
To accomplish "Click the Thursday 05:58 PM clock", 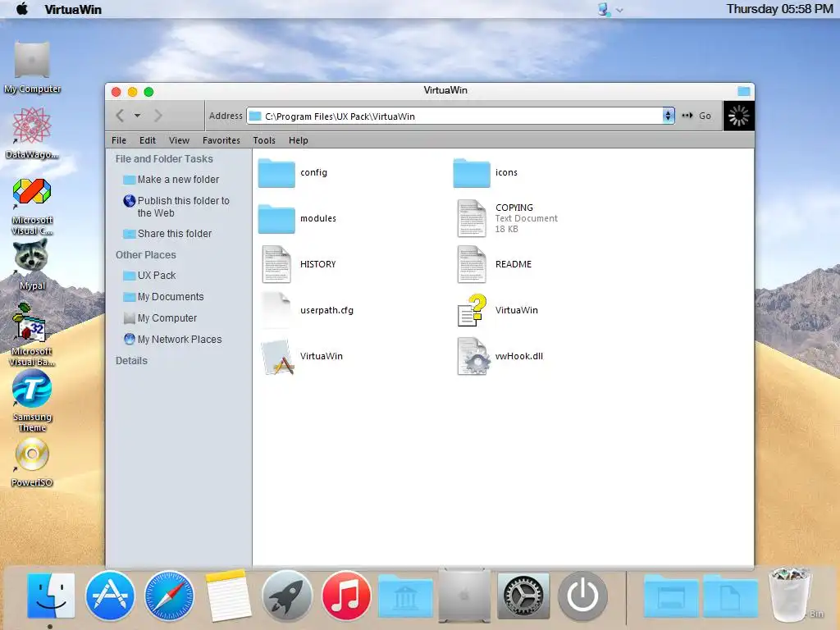I will click(x=779, y=8).
